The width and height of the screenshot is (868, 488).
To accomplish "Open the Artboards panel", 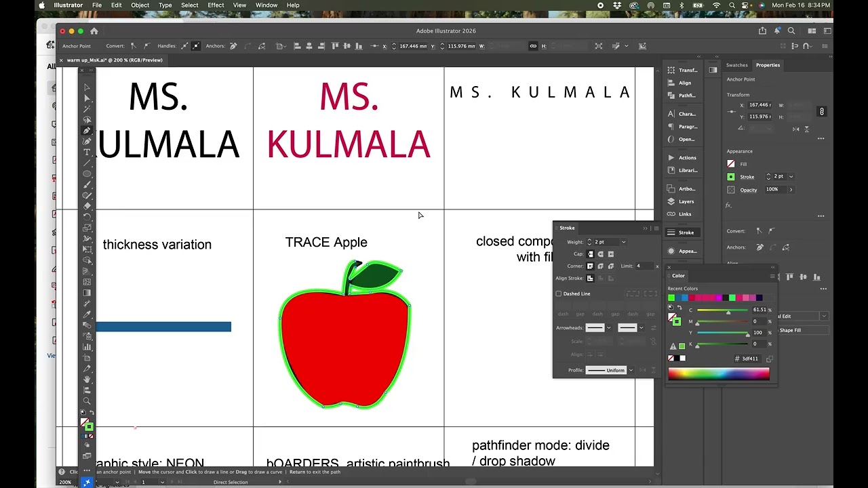I will (682, 188).
